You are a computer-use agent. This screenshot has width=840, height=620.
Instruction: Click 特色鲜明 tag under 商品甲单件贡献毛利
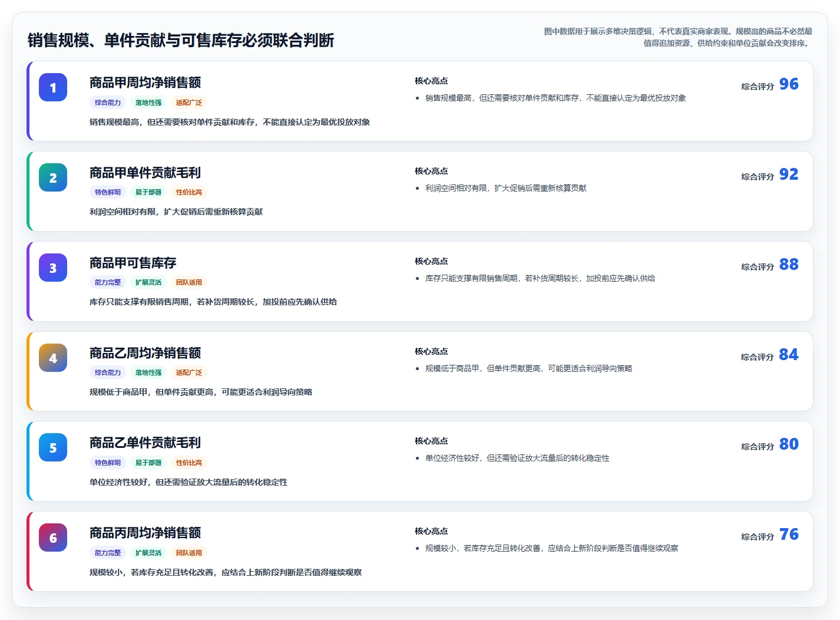(108, 192)
